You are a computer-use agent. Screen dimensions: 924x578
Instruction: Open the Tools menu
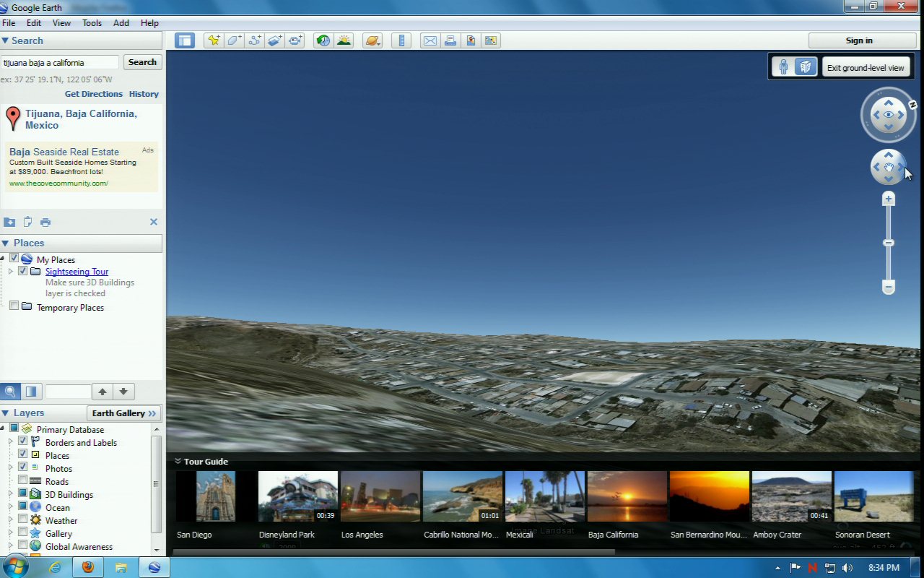92,23
